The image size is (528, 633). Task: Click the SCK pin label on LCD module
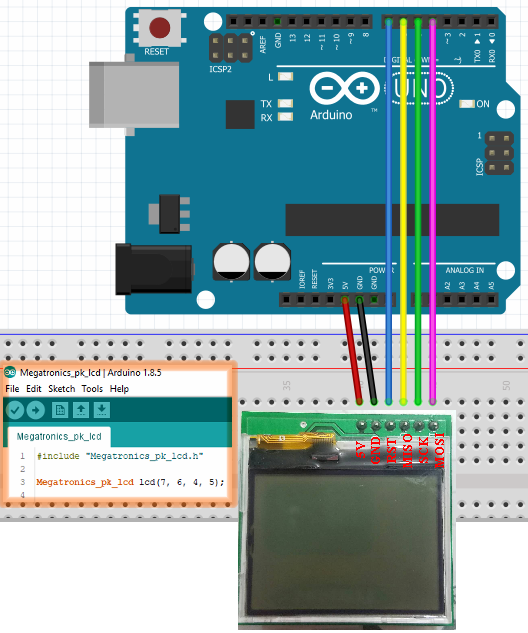click(x=423, y=450)
